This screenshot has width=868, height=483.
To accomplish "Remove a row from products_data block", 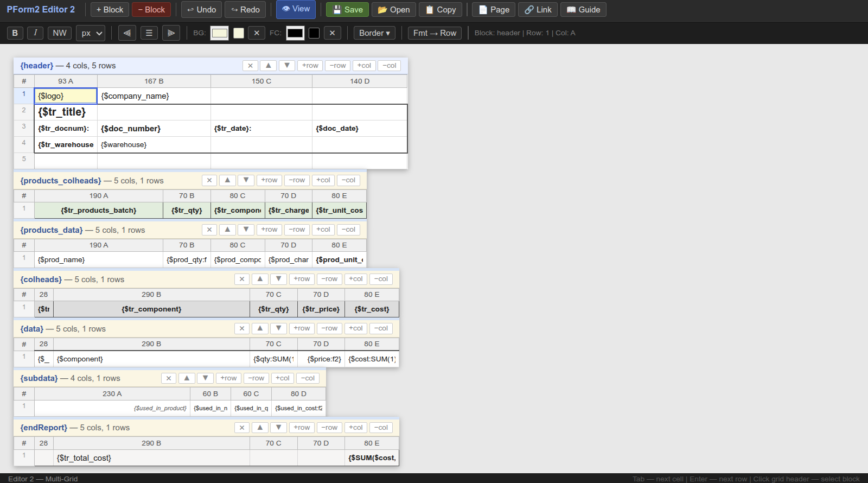I will tap(297, 230).
